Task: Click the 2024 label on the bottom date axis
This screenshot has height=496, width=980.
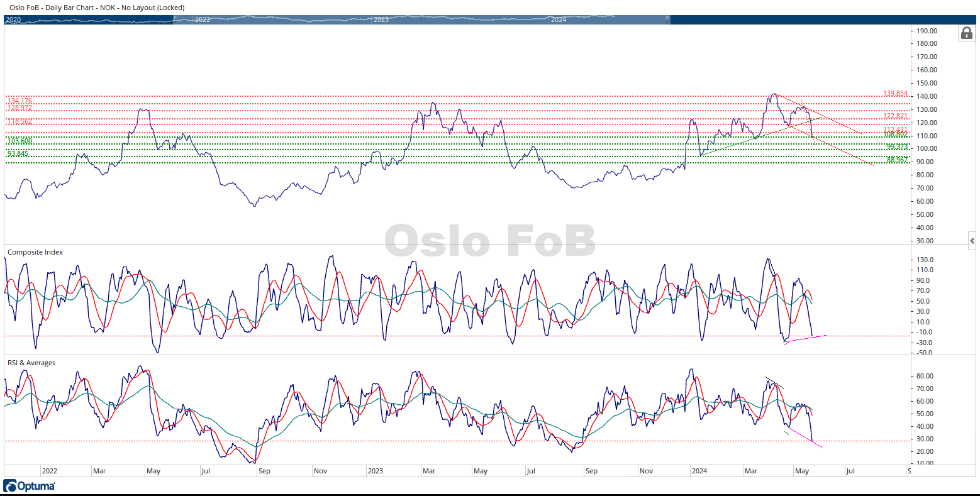Action: coord(699,471)
